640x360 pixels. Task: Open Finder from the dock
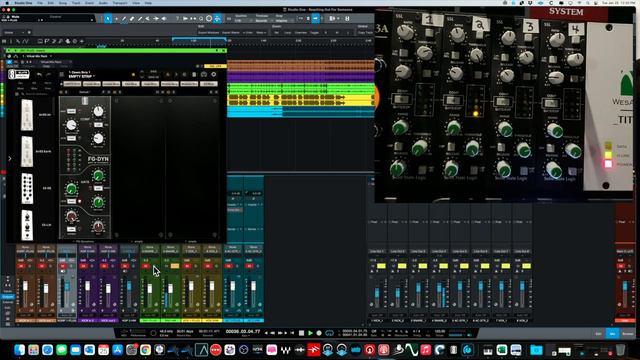point(20,350)
